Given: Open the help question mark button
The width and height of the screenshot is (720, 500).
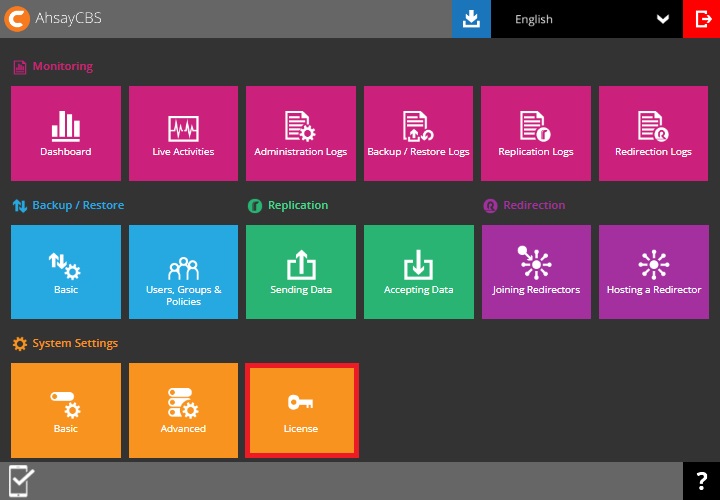Looking at the screenshot, I should tap(701, 481).
